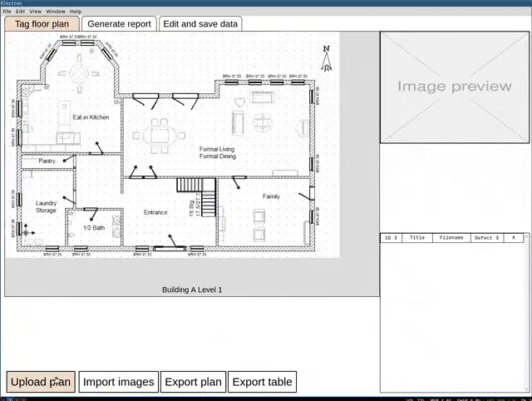Open the File menu
This screenshot has width=532, height=401.
[7, 12]
